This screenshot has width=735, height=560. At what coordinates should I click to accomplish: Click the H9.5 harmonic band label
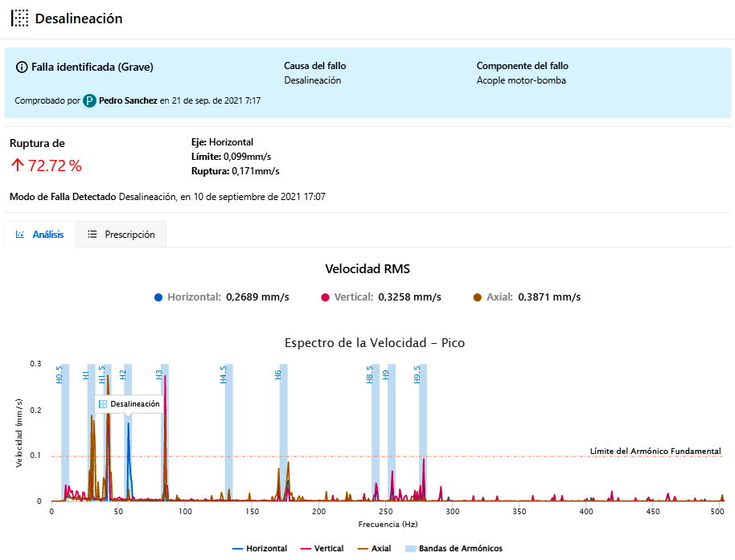417,375
